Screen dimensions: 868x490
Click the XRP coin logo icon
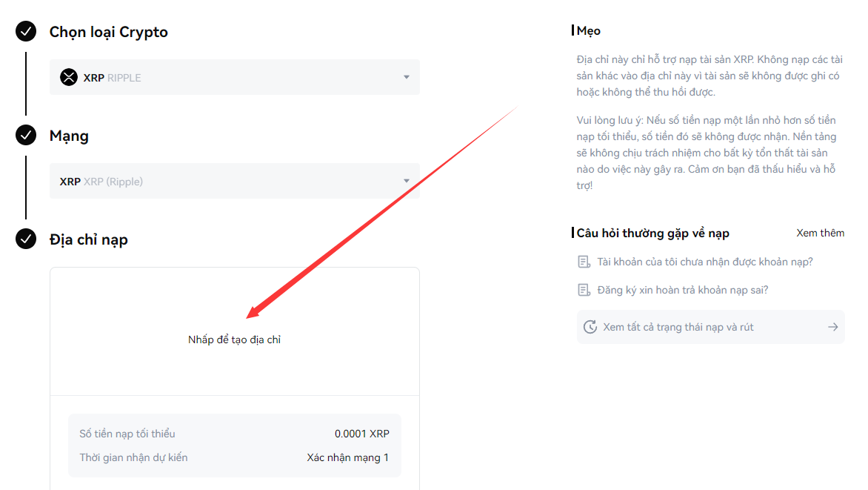69,77
